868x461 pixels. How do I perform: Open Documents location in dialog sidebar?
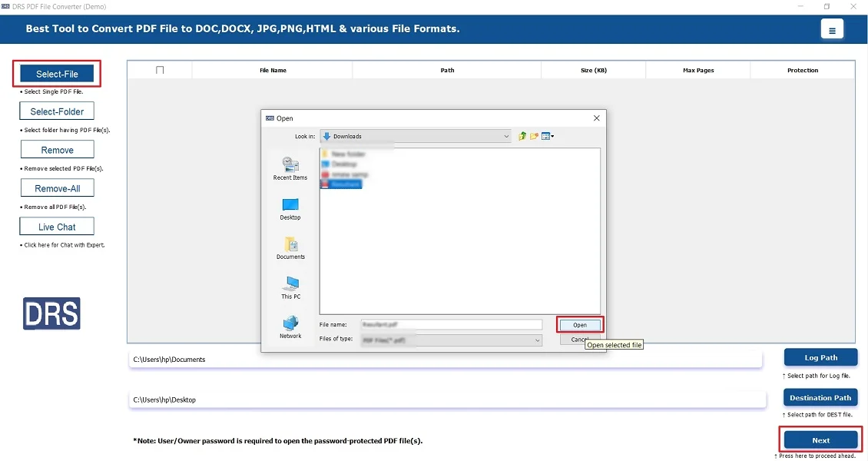pos(290,247)
